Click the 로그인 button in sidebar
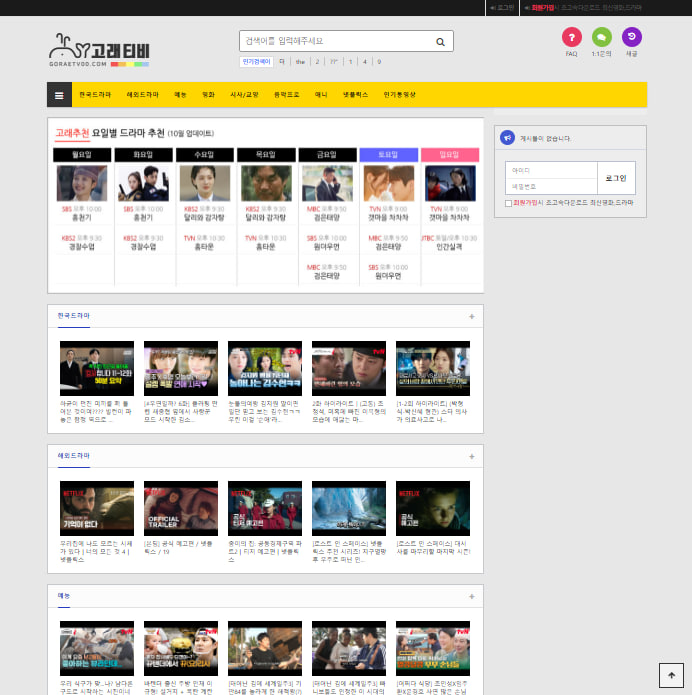692x695 pixels. coord(616,178)
